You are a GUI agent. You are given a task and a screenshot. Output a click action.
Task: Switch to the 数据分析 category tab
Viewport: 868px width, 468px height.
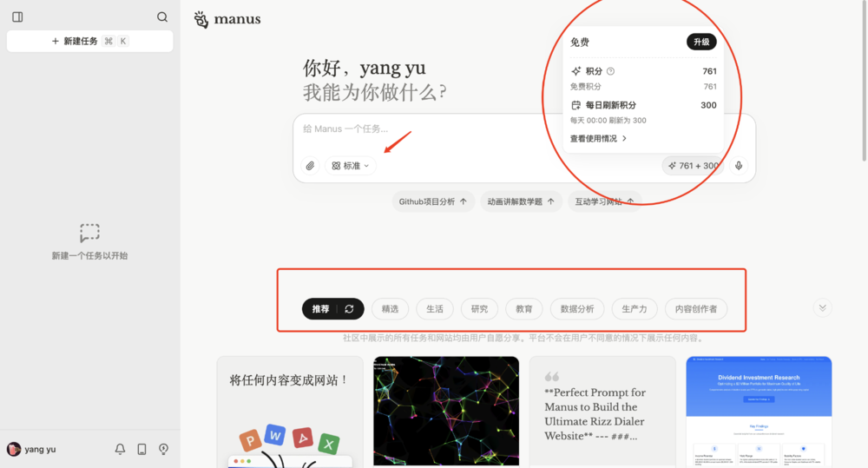[577, 308]
